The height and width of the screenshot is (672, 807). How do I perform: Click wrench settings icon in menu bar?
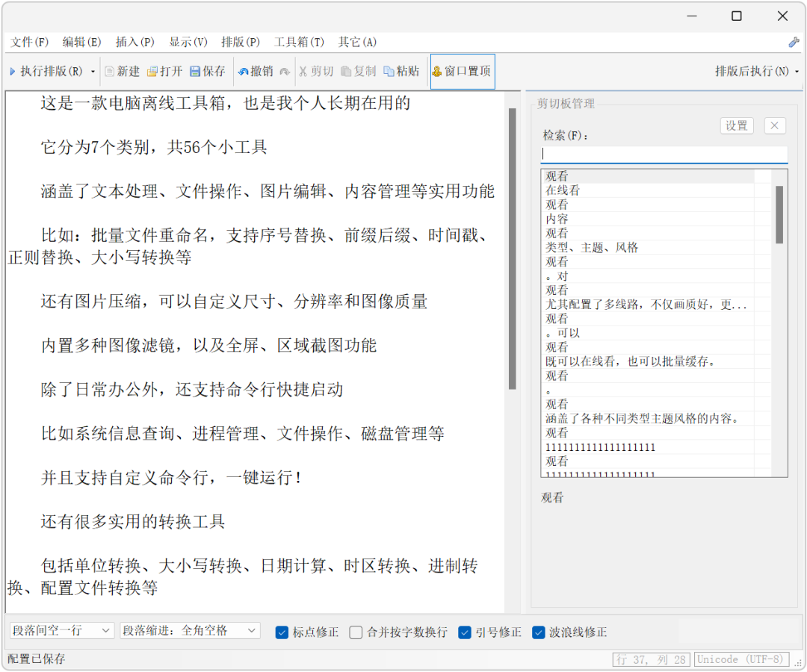click(794, 42)
